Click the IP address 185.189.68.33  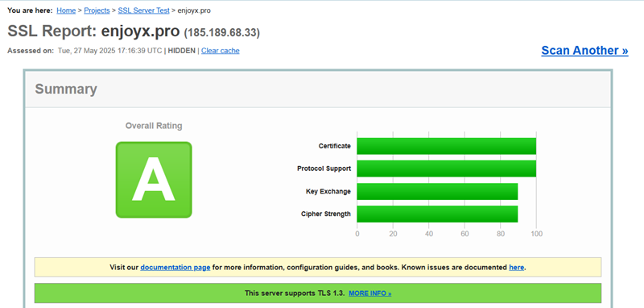tap(222, 32)
